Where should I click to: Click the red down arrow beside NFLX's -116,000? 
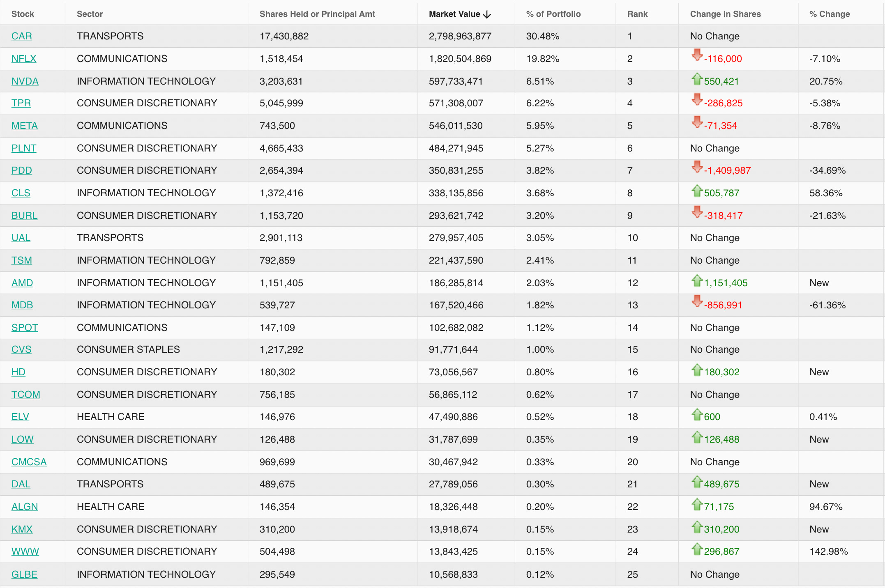pos(697,55)
